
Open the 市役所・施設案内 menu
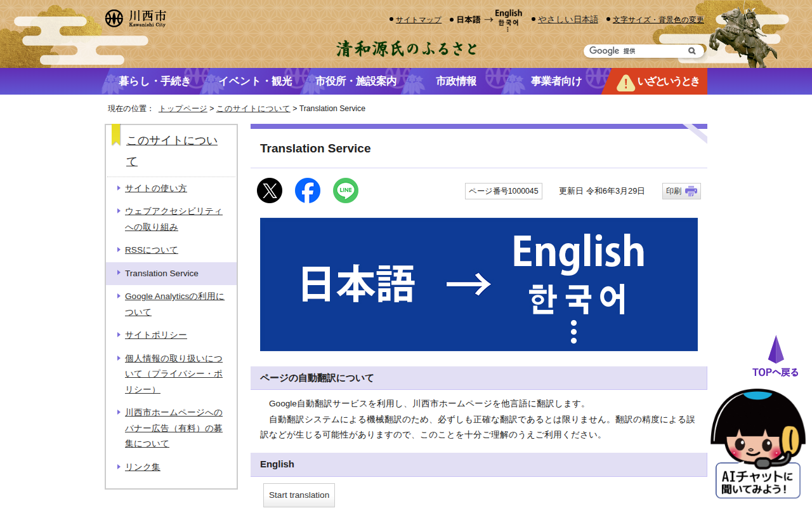click(x=356, y=81)
